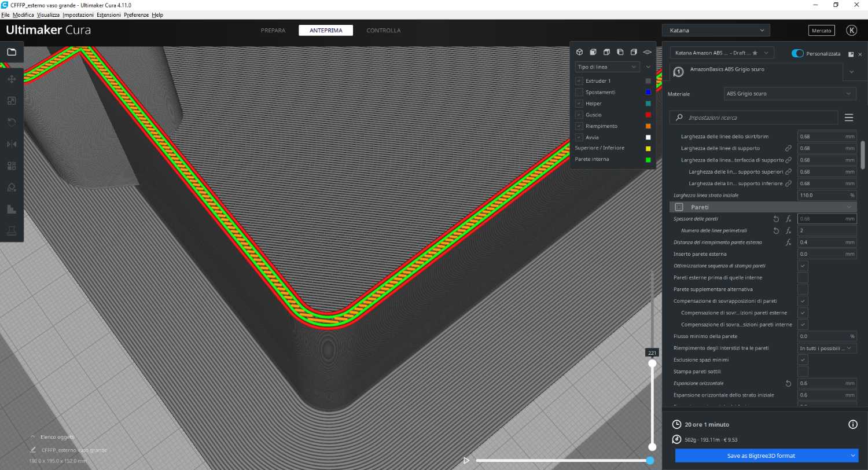Click Save as Bigtree3D format button
Viewport: 868px width, 470px height.
coord(761,456)
